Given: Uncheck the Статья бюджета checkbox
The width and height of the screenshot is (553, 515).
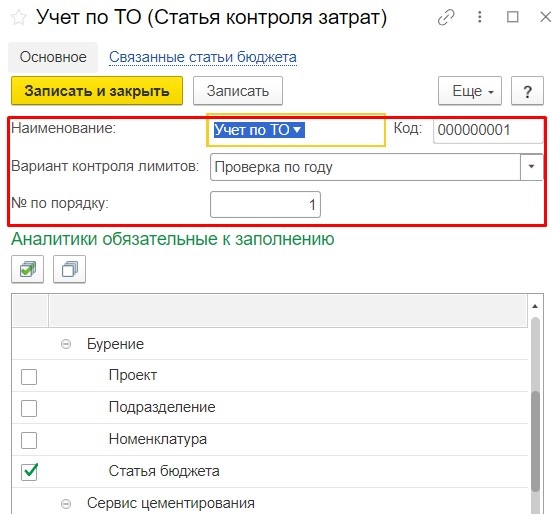Looking at the screenshot, I should coord(29,472).
